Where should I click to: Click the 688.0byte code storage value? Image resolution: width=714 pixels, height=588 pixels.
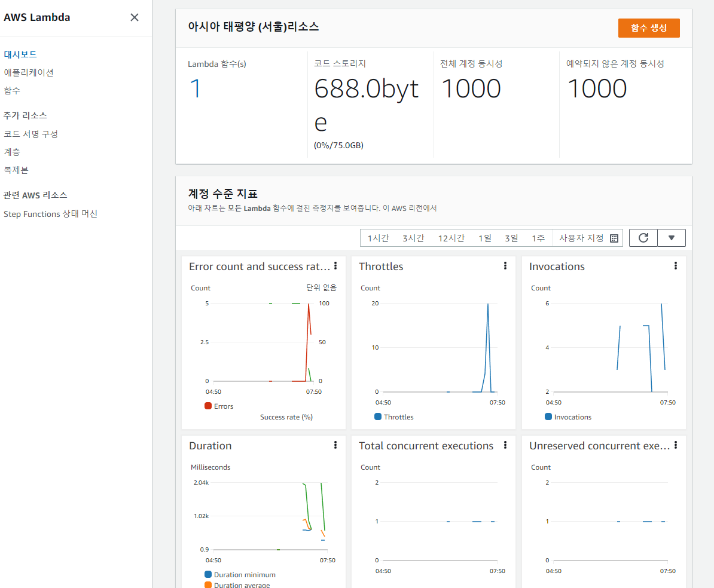coord(366,105)
